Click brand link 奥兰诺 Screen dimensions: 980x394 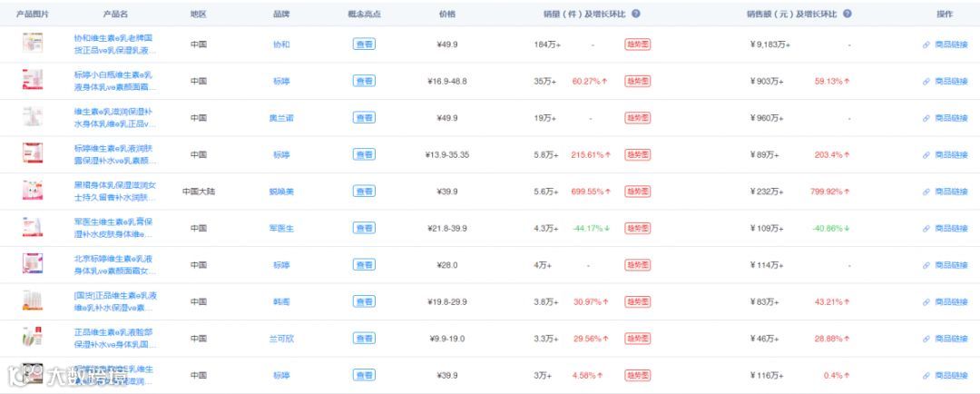(x=282, y=118)
